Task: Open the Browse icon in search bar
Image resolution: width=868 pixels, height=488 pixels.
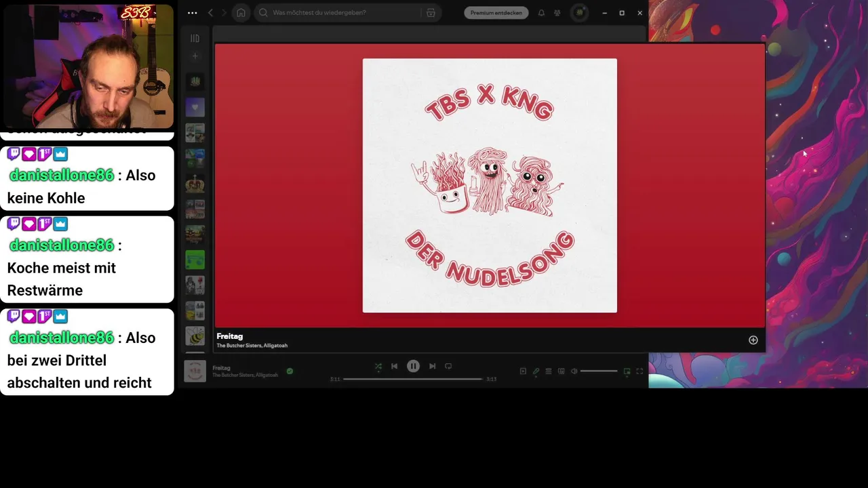Action: pyautogui.click(x=430, y=13)
